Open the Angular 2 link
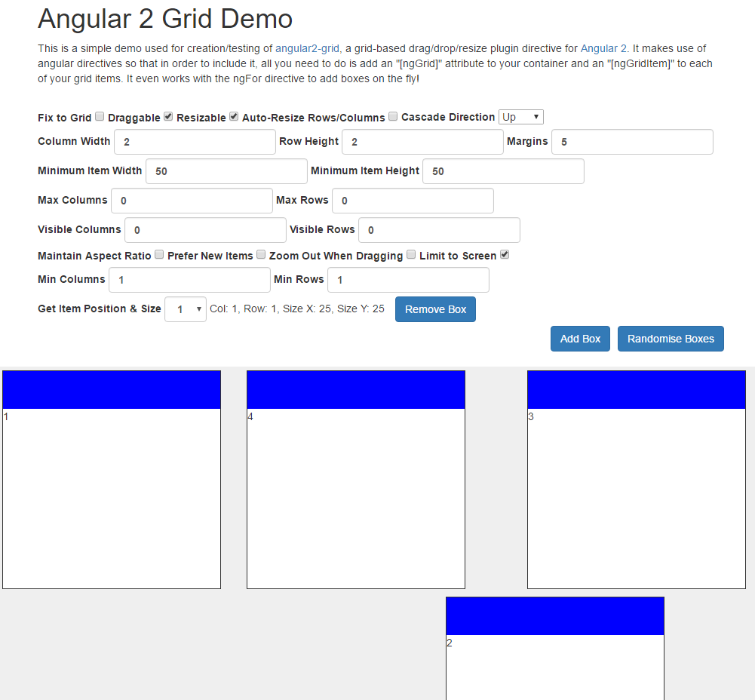This screenshot has height=700, width=755. pyautogui.click(x=603, y=48)
